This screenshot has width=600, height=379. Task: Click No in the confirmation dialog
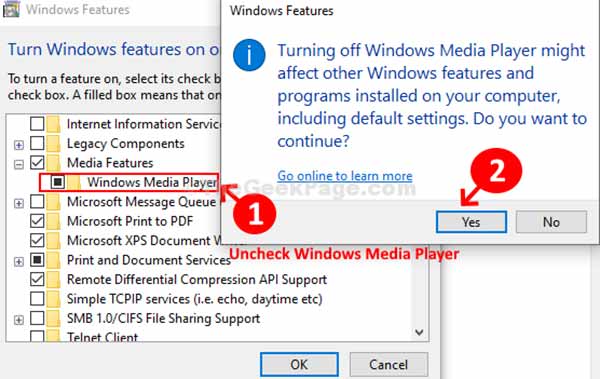[x=551, y=222]
